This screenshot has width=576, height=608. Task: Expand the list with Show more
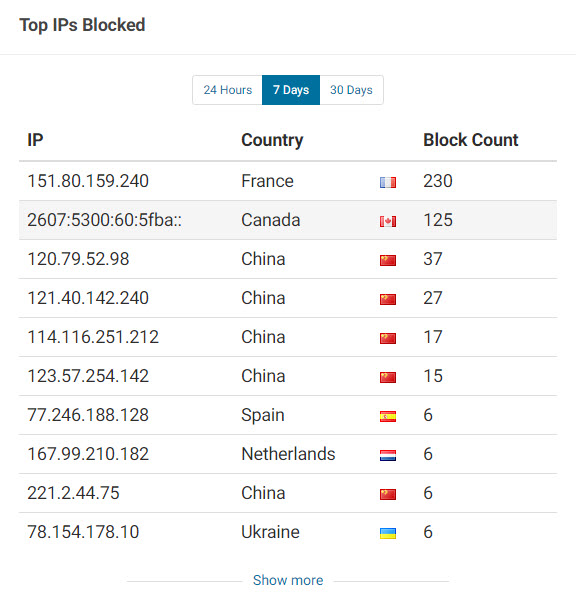tap(288, 580)
